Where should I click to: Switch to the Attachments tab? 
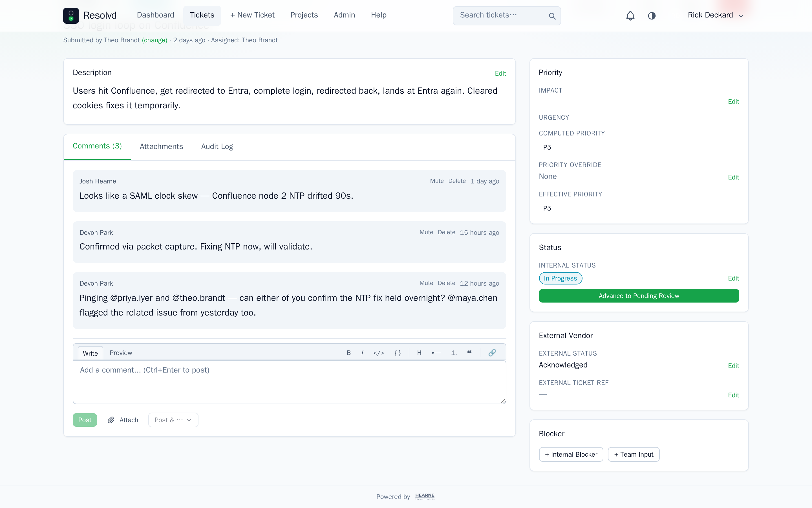[161, 146]
